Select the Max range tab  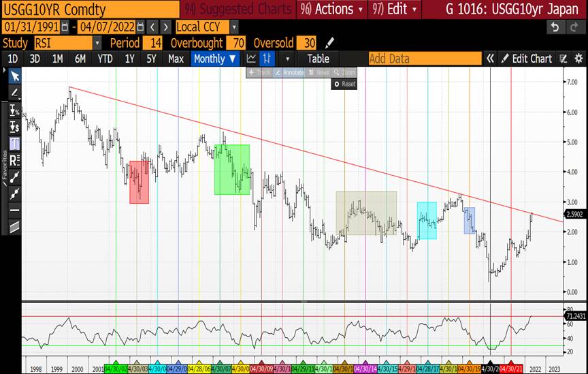176,59
